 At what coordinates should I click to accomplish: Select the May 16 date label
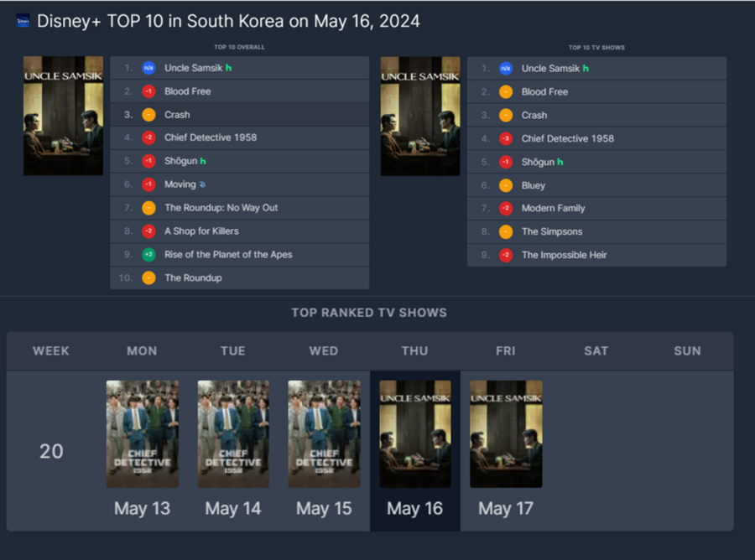[x=415, y=509]
